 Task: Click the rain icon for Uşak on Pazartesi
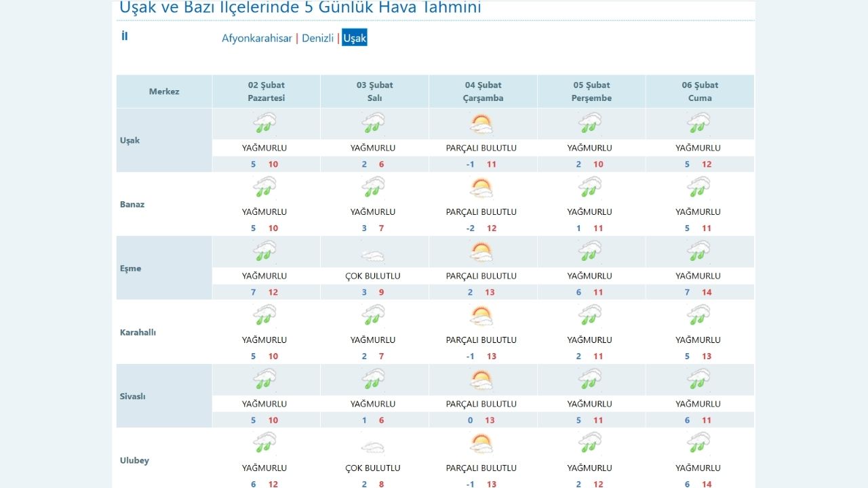pos(264,123)
